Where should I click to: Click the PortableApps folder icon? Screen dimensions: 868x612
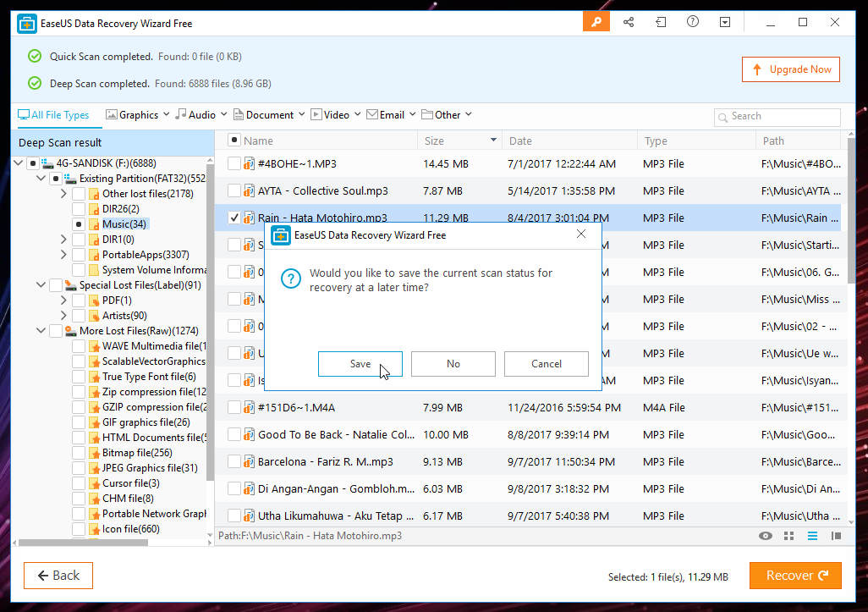94,255
